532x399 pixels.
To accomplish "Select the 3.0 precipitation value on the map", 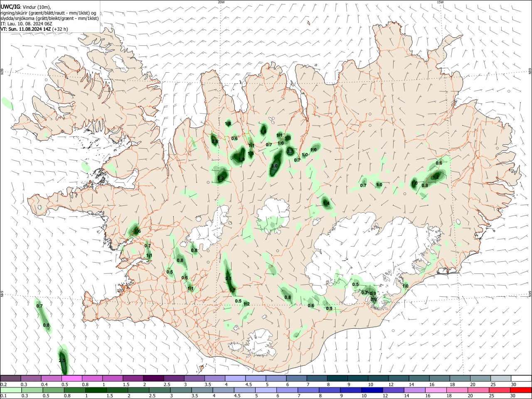I will point(274,166).
